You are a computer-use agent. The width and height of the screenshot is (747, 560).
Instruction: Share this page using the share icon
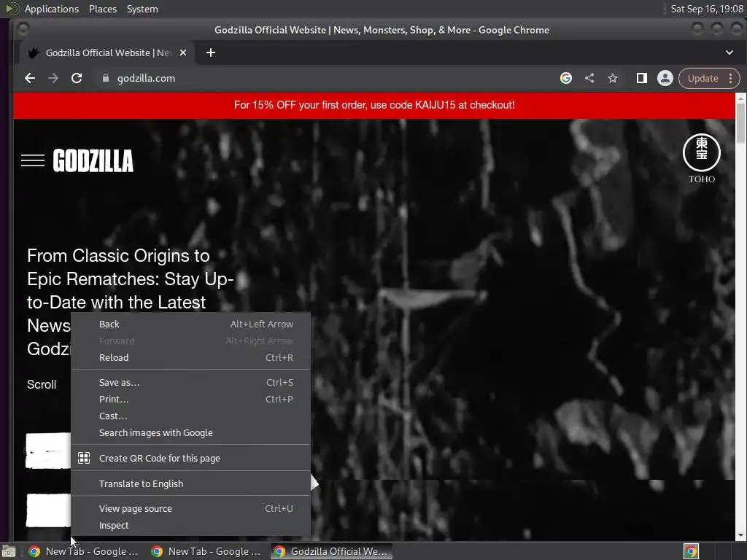coord(589,78)
